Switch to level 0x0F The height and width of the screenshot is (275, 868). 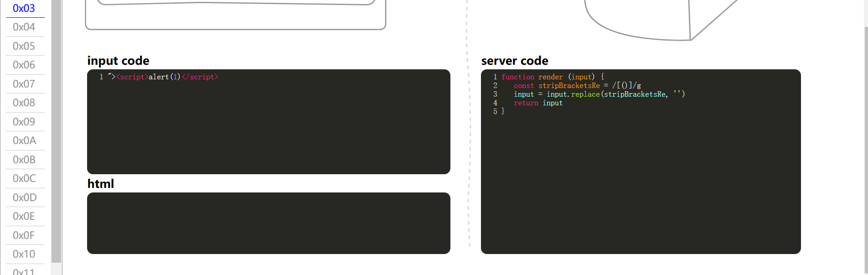[24, 235]
